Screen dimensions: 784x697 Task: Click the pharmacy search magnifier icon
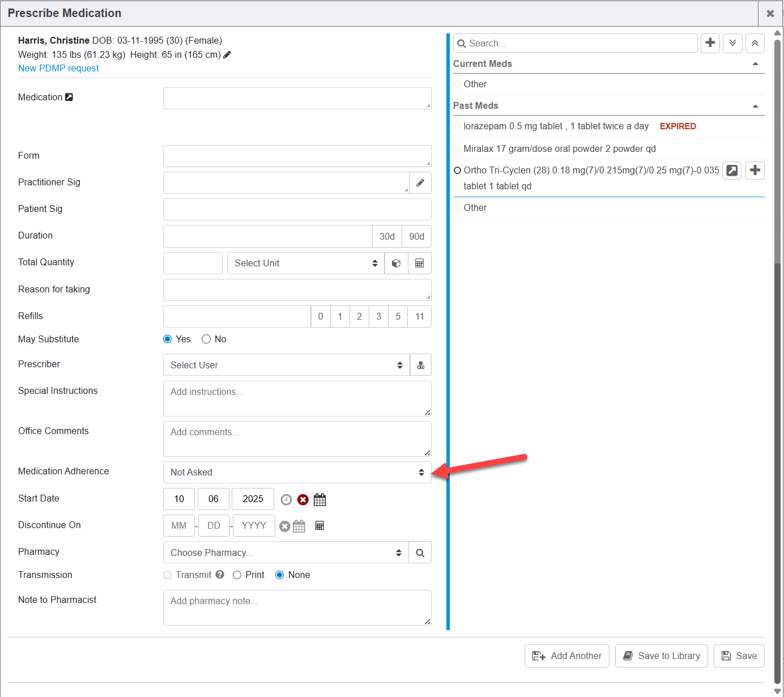420,553
